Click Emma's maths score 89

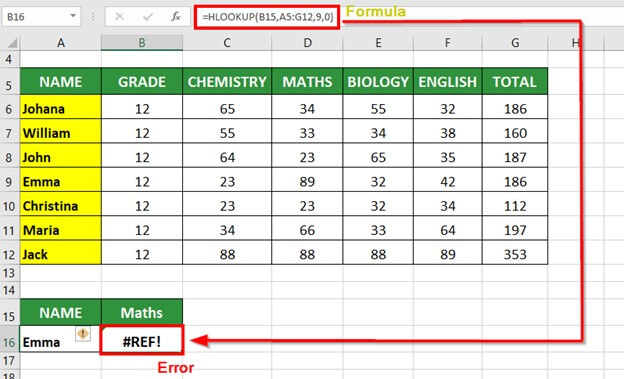click(x=307, y=180)
